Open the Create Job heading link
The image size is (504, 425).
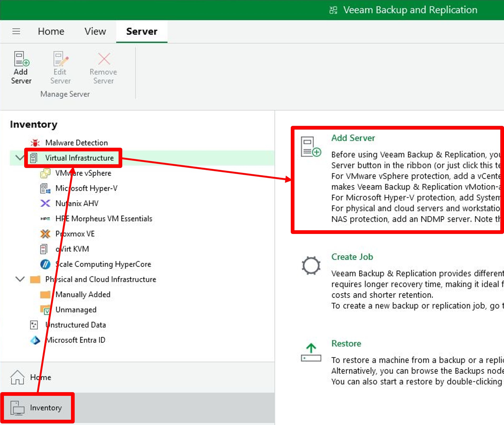(x=352, y=257)
